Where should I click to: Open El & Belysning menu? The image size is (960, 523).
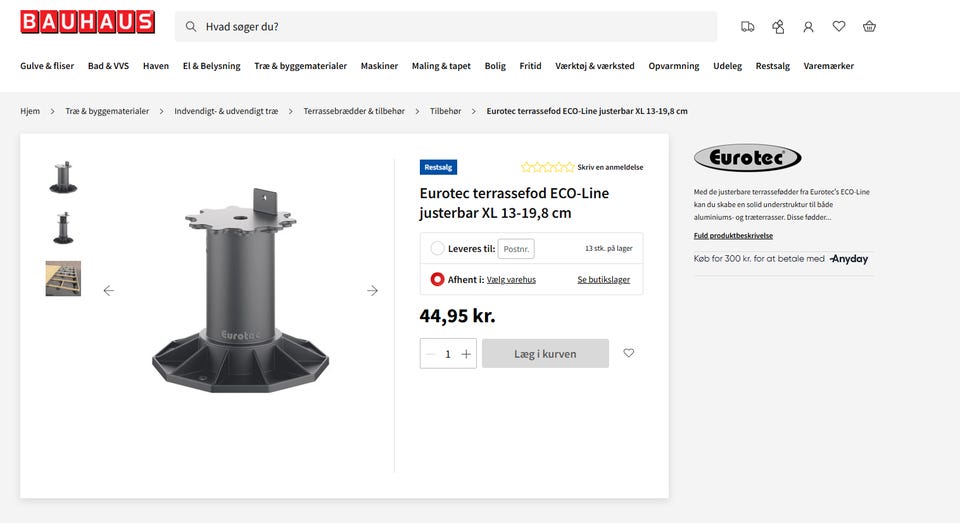coord(212,66)
